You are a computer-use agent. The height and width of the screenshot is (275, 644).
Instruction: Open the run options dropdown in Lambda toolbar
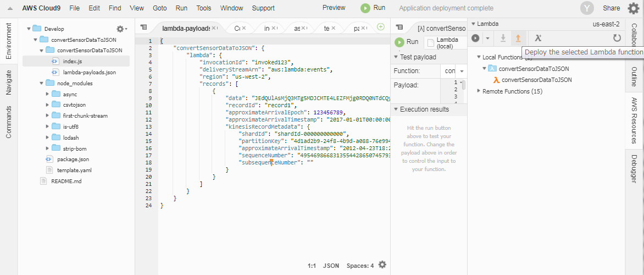point(487,38)
